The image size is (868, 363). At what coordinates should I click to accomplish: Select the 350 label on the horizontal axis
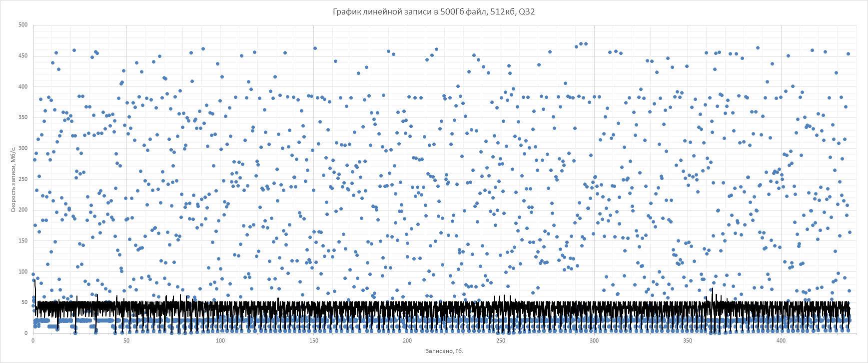point(688,341)
